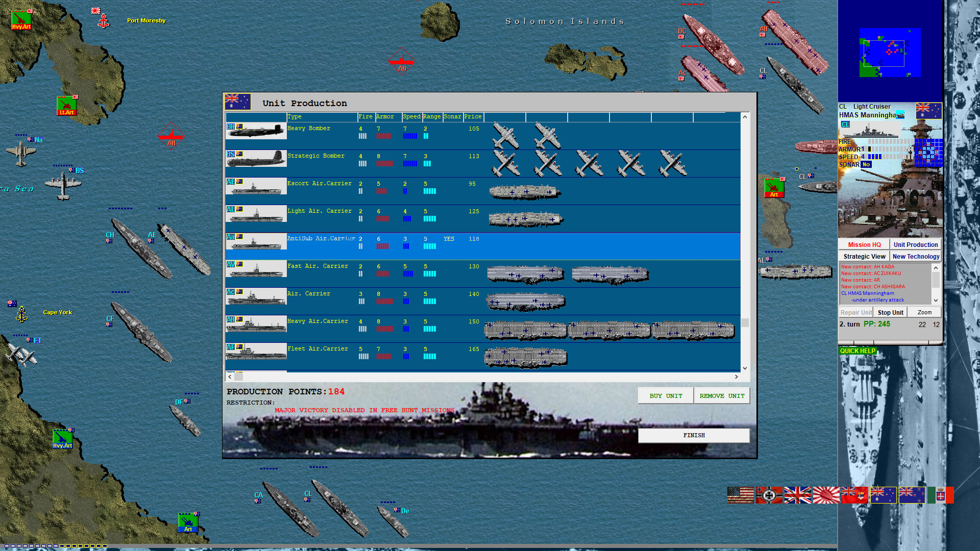Select the Fast Air. Carrier thumbnail
Image resolution: width=980 pixels, height=551 pixels.
click(255, 269)
